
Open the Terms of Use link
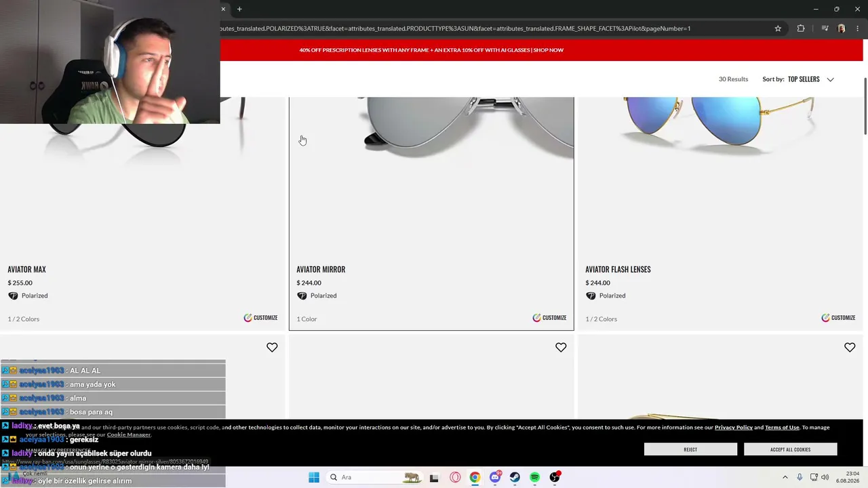pos(782,428)
